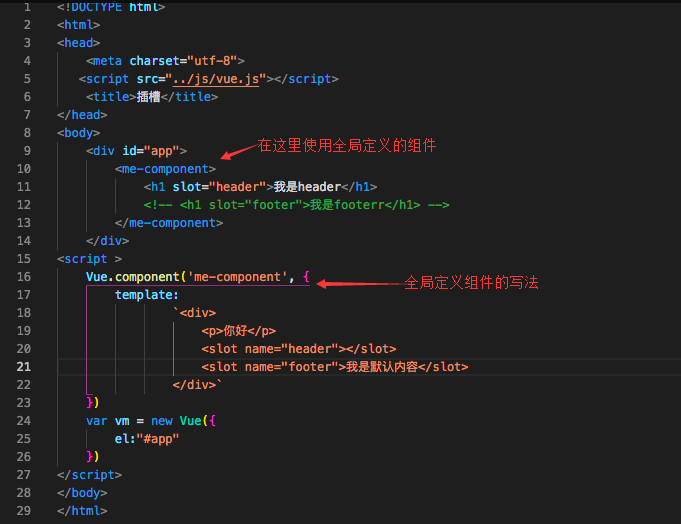
Task: Click the closing </div> tag on line 14
Action: pos(107,241)
